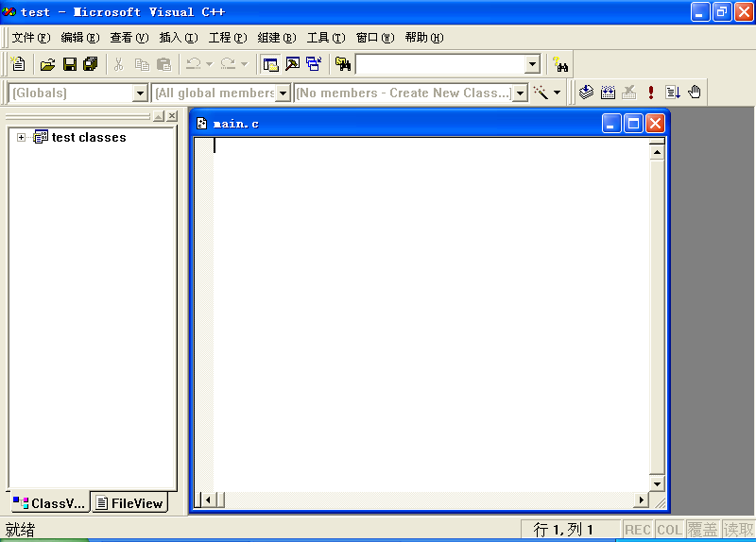The height and width of the screenshot is (542, 756).
Task: Open the Globals class dropdown
Action: pyautogui.click(x=140, y=93)
